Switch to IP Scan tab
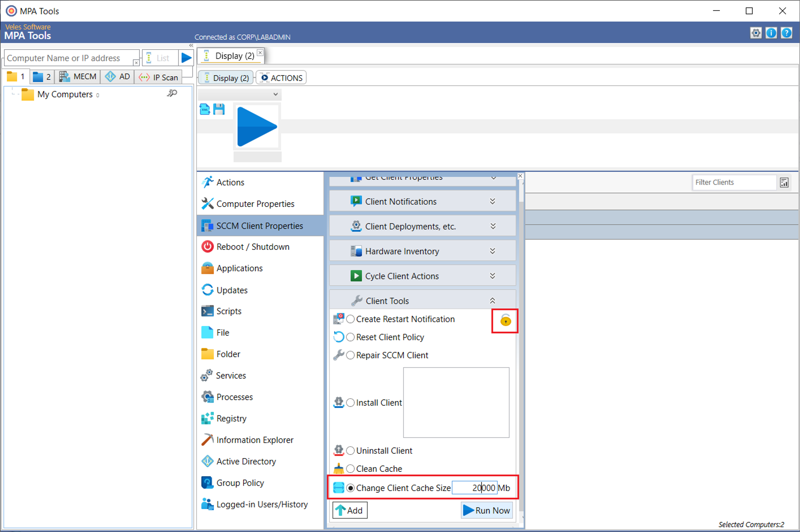The image size is (800, 532). point(159,77)
